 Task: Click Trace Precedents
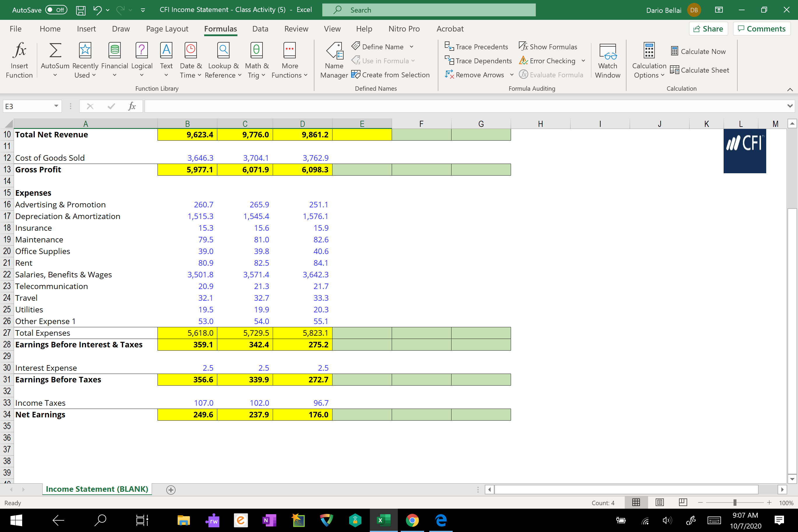point(476,47)
